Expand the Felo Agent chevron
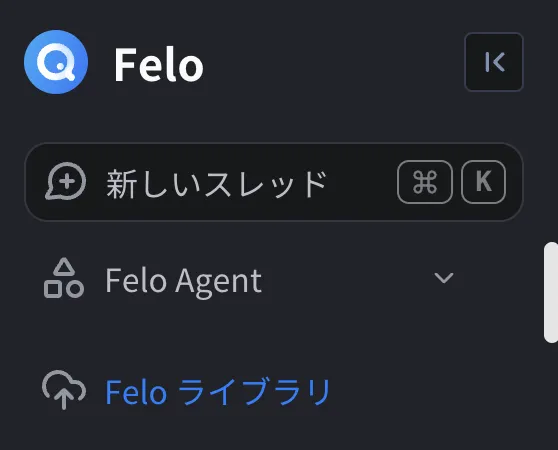 coord(444,278)
